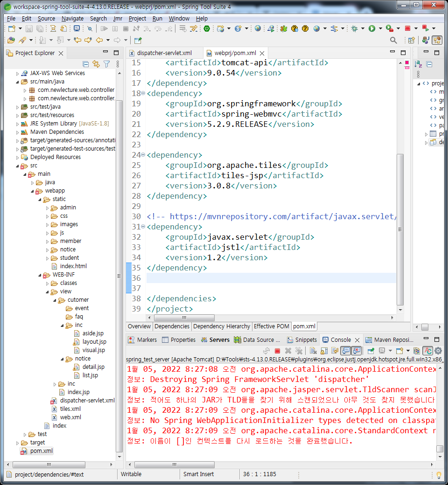Switch to dispatcher-servlet.xml editor tab
Viewport: 448px width, 485px height.
[x=164, y=53]
